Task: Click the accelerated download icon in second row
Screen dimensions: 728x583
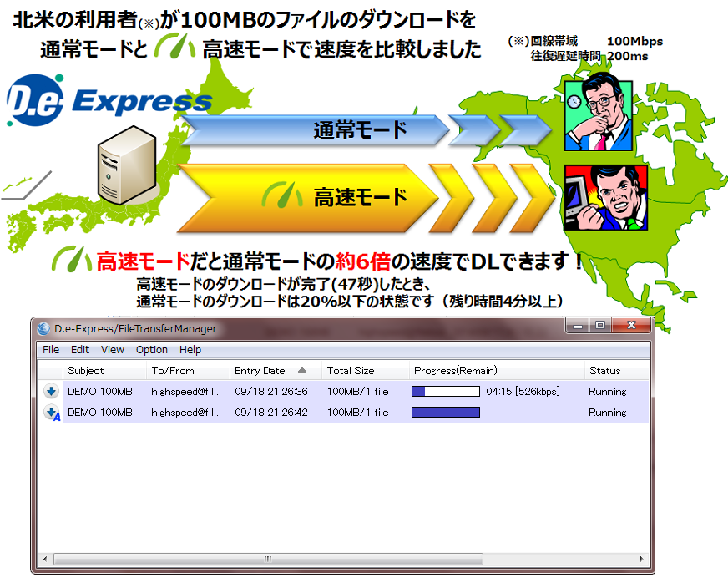Action: pos(52,413)
